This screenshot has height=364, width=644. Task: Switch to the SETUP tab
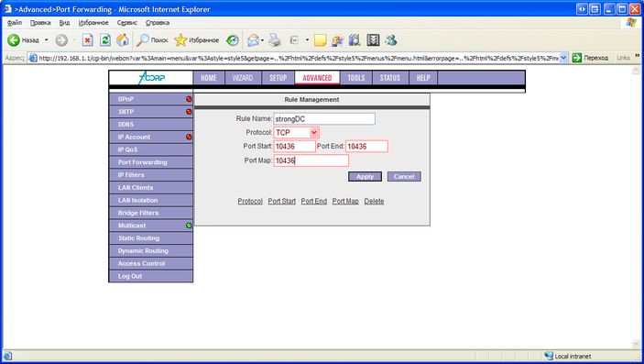click(x=278, y=78)
